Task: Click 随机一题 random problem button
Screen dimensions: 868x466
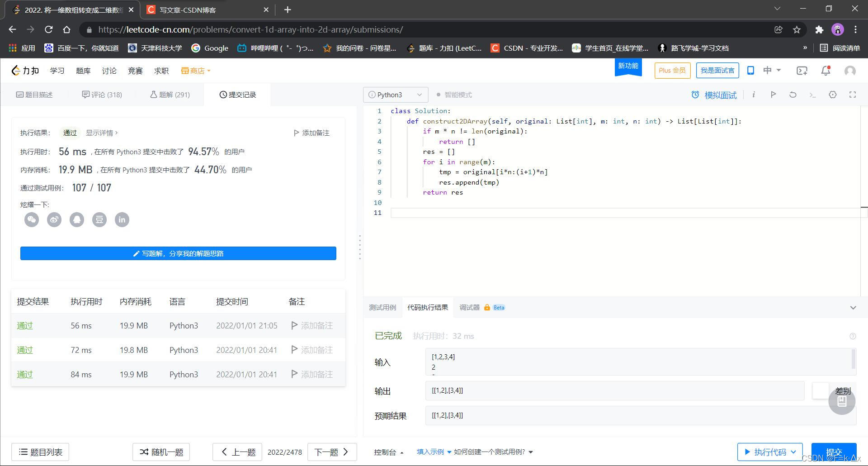Action: (x=161, y=452)
